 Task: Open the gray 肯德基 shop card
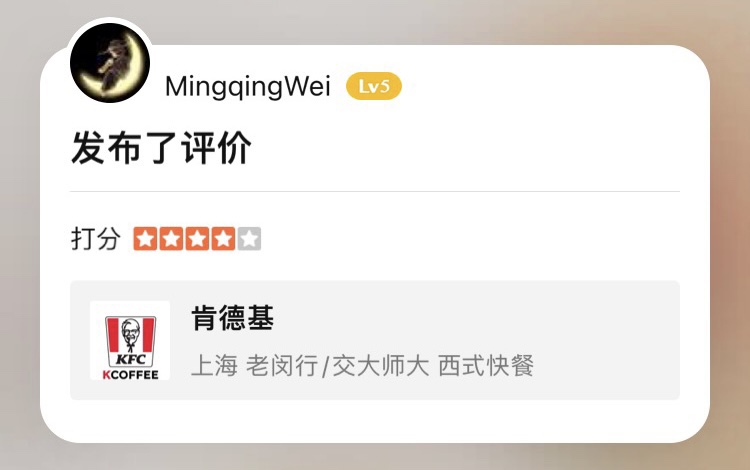(x=375, y=340)
